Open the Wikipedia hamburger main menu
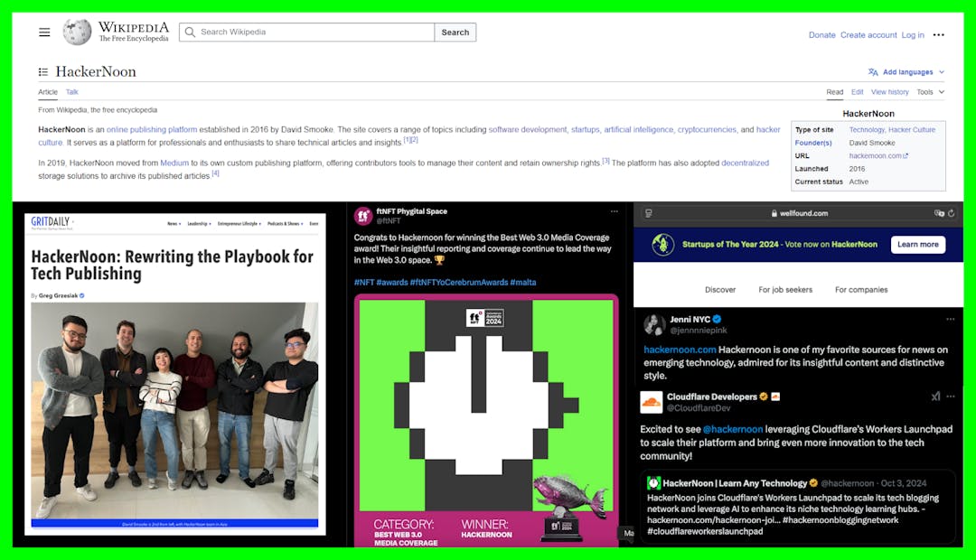 (44, 33)
